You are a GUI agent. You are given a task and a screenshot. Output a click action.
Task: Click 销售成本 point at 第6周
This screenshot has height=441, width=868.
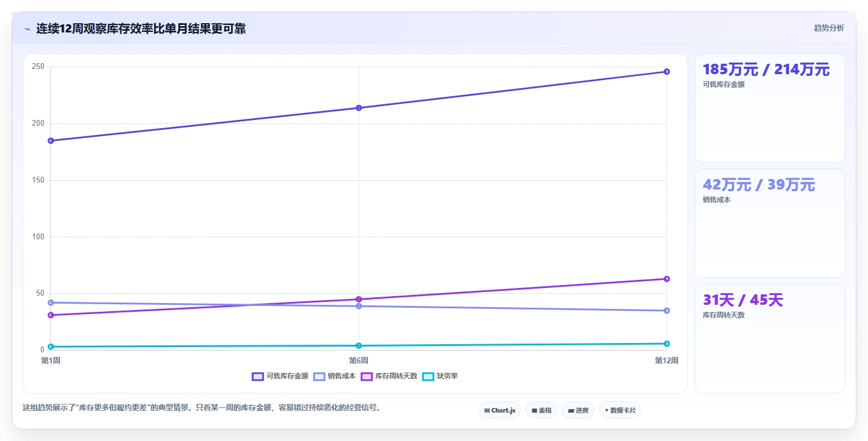pyautogui.click(x=359, y=306)
